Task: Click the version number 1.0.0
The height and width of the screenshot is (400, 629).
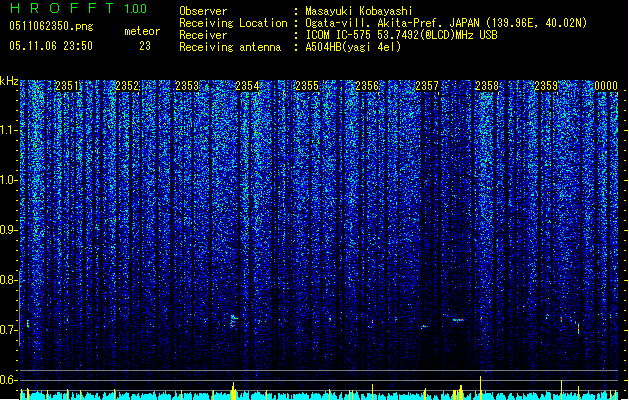Action: pyautogui.click(x=136, y=9)
